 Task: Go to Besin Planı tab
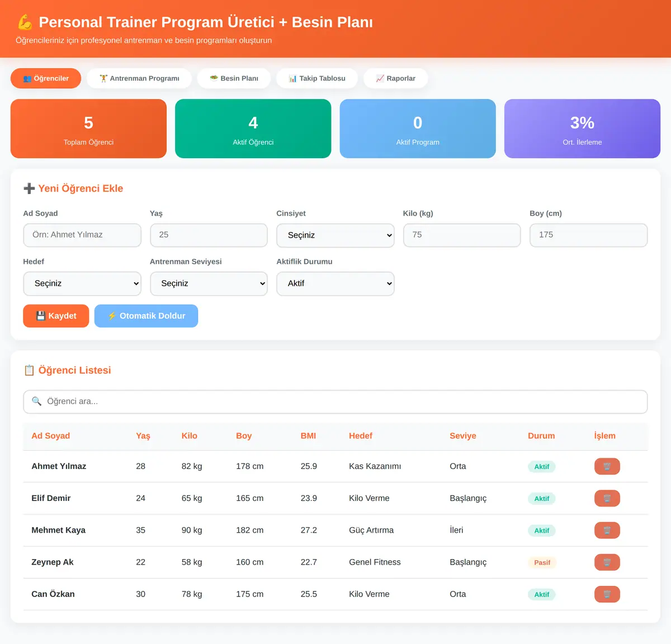(x=234, y=78)
